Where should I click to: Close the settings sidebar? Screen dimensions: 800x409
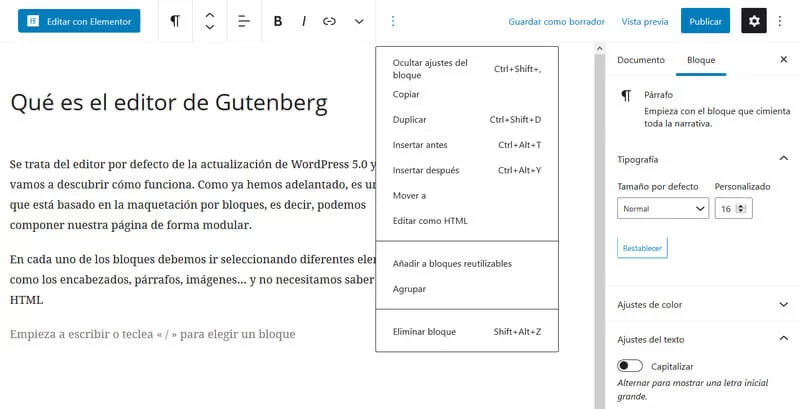click(784, 60)
